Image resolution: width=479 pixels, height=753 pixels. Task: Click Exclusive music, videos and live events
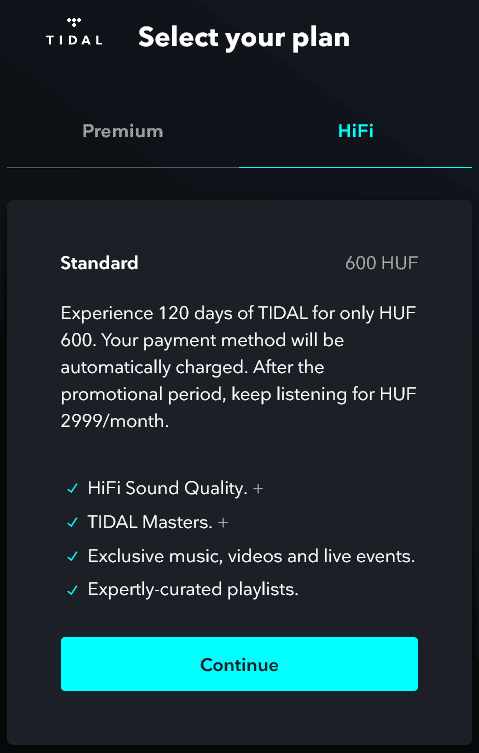click(251, 557)
